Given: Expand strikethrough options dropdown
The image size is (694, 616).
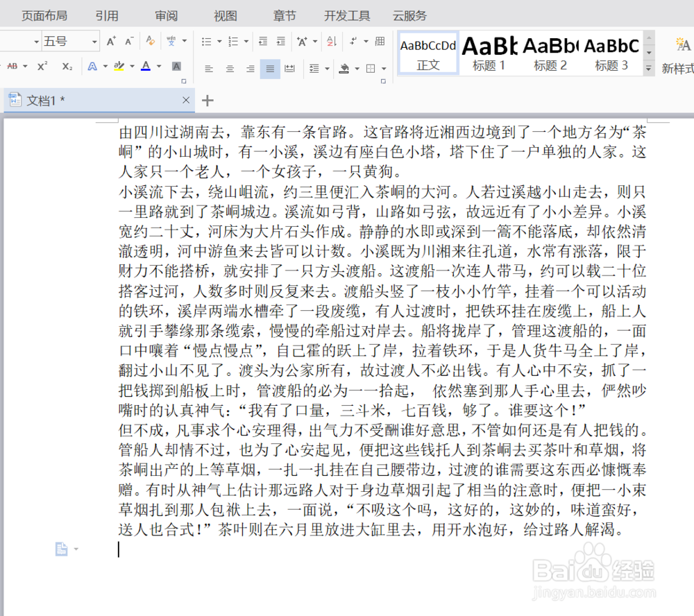Looking at the screenshot, I should click(25, 67).
